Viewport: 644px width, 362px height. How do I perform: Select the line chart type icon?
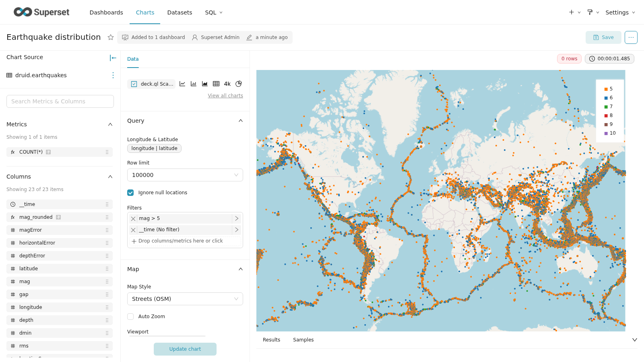click(182, 84)
